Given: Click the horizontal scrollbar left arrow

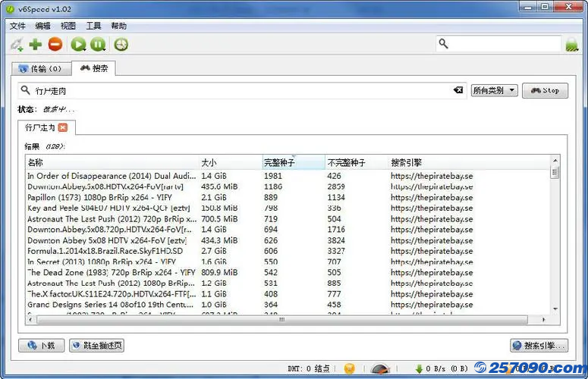Looking at the screenshot, I should [x=30, y=320].
